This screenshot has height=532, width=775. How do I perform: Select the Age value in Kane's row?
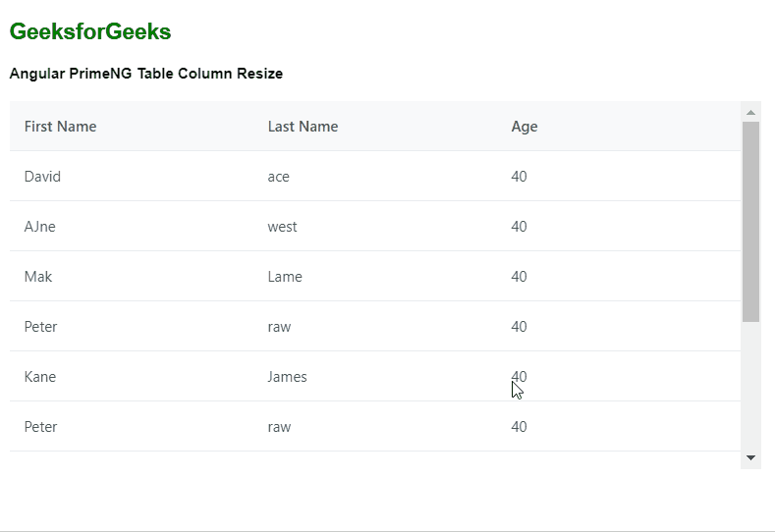point(520,377)
